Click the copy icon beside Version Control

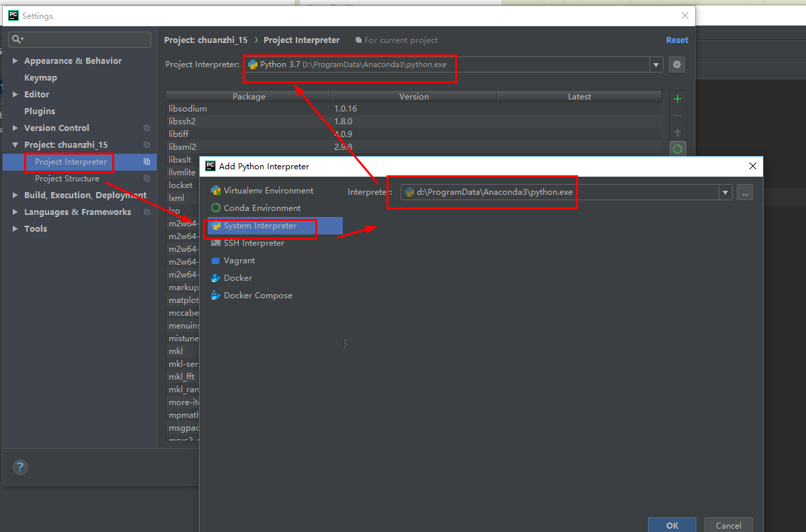(x=147, y=128)
